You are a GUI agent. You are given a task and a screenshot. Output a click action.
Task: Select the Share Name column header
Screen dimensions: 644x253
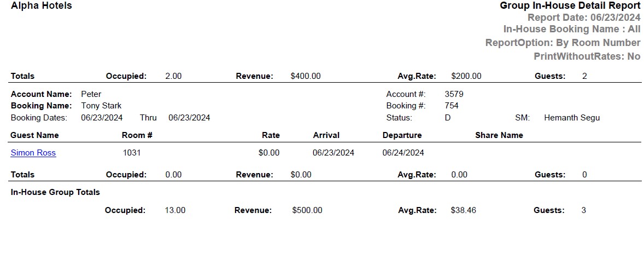pyautogui.click(x=499, y=135)
